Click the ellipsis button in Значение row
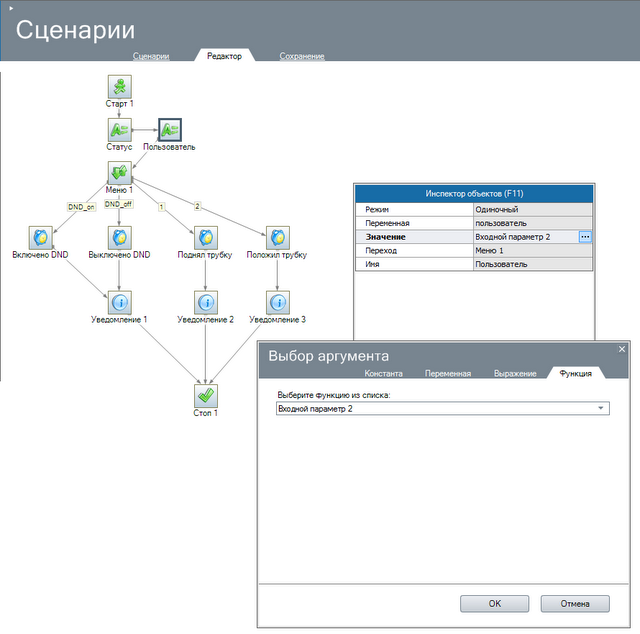The width and height of the screenshot is (640, 634). [585, 236]
